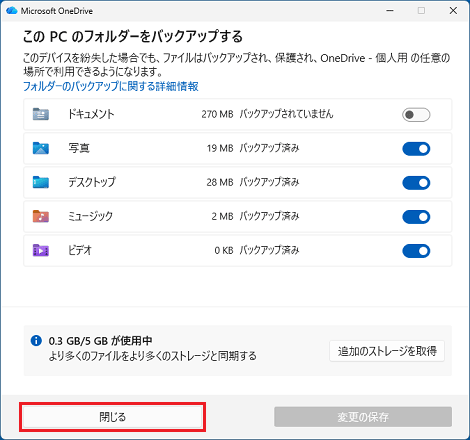470x440 pixels.
Task: Toggle the ビデオ backup switch
Action: pos(416,251)
